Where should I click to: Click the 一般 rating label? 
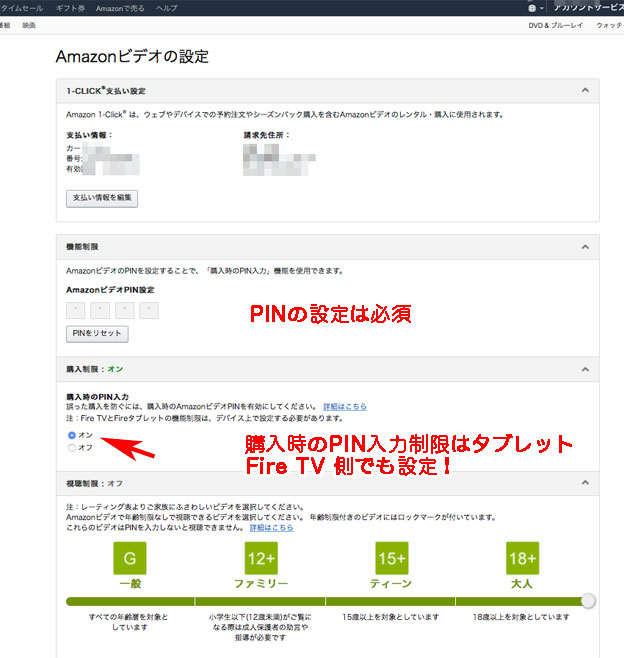pyautogui.click(x=130, y=583)
